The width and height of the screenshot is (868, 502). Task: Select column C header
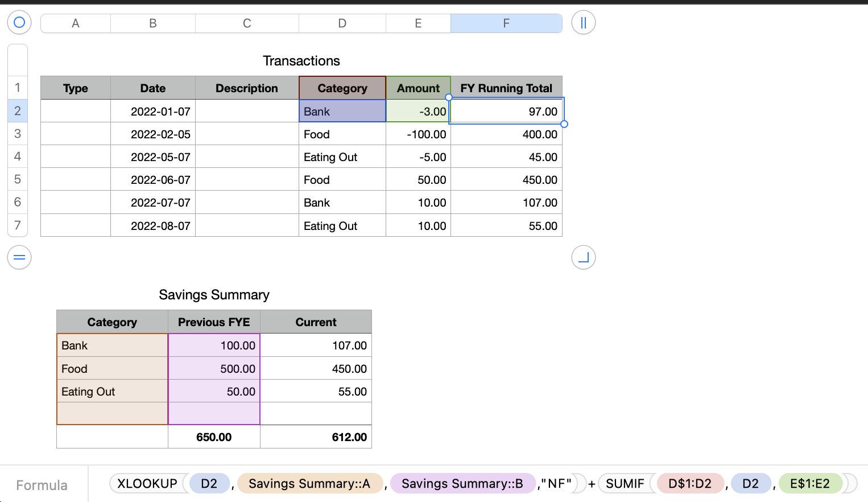[x=247, y=23]
